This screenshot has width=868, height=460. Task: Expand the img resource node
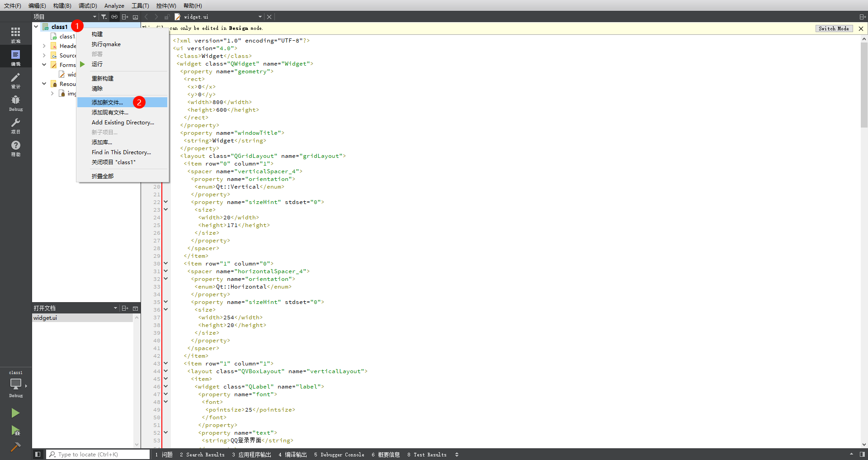(x=52, y=93)
